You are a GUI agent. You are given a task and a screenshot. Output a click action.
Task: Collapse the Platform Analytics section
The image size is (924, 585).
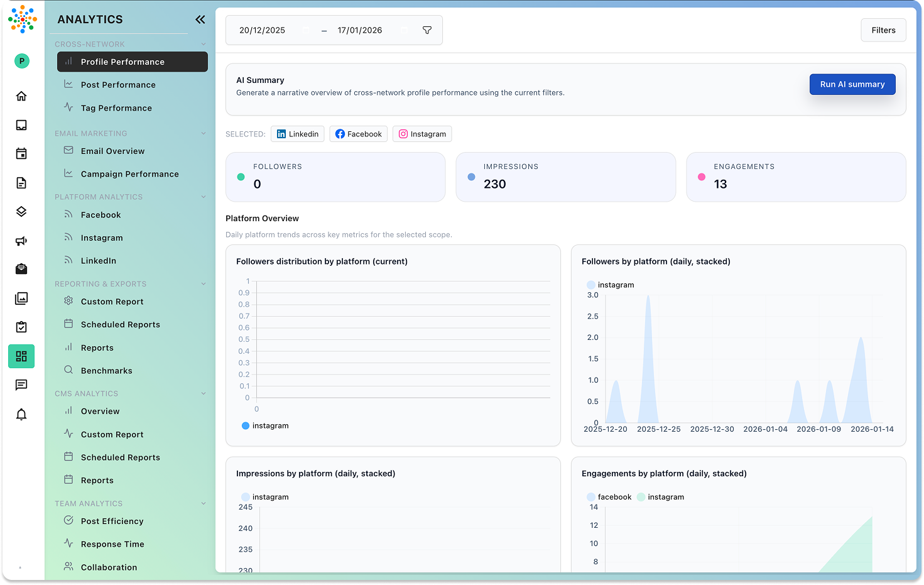tap(203, 197)
